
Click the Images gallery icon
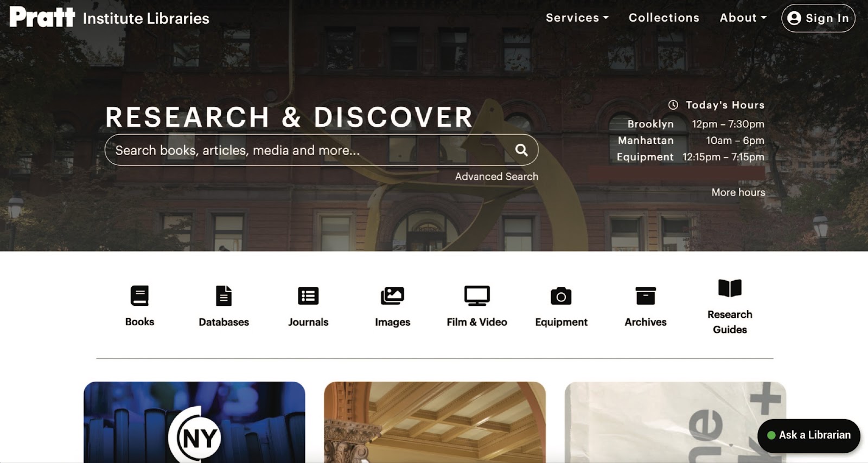[392, 296]
